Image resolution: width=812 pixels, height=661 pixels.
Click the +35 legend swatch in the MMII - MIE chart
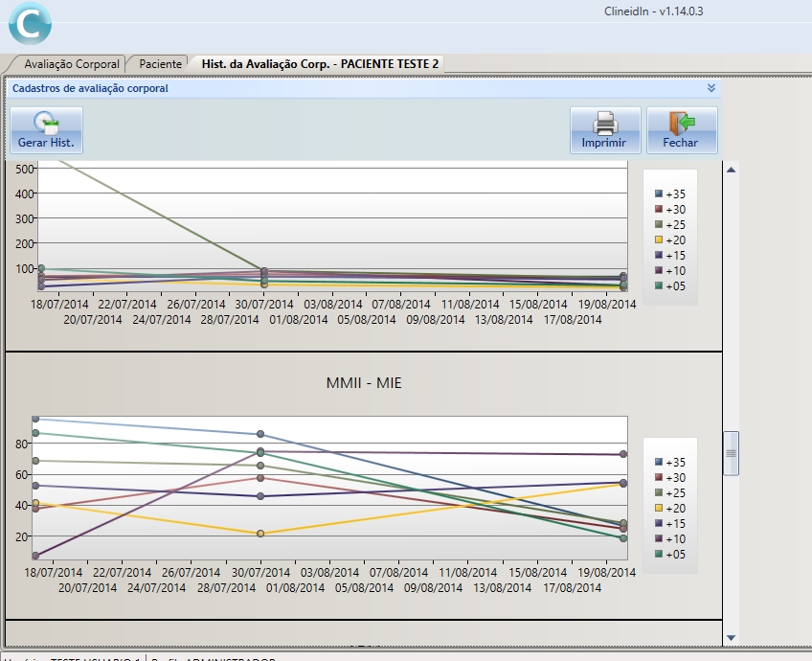(x=659, y=462)
